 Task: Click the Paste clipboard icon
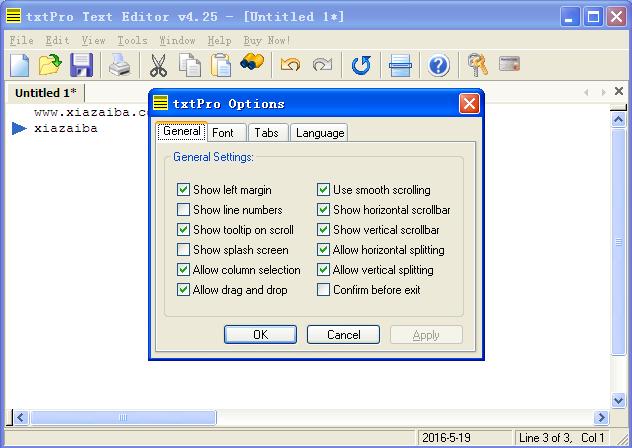[x=221, y=65]
